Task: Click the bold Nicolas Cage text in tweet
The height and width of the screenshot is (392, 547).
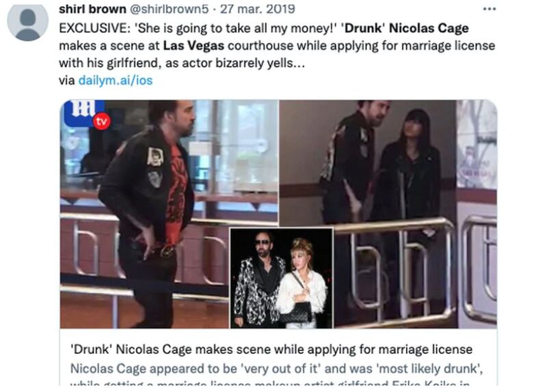Action: click(429, 28)
